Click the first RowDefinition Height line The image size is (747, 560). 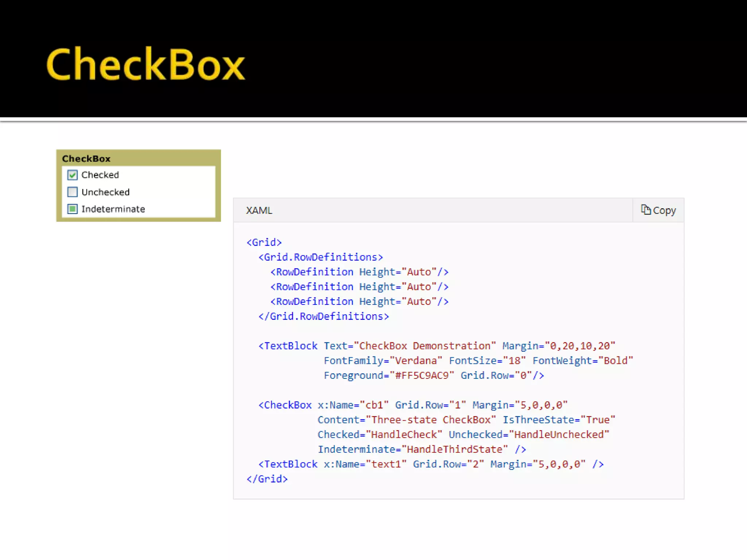(359, 272)
